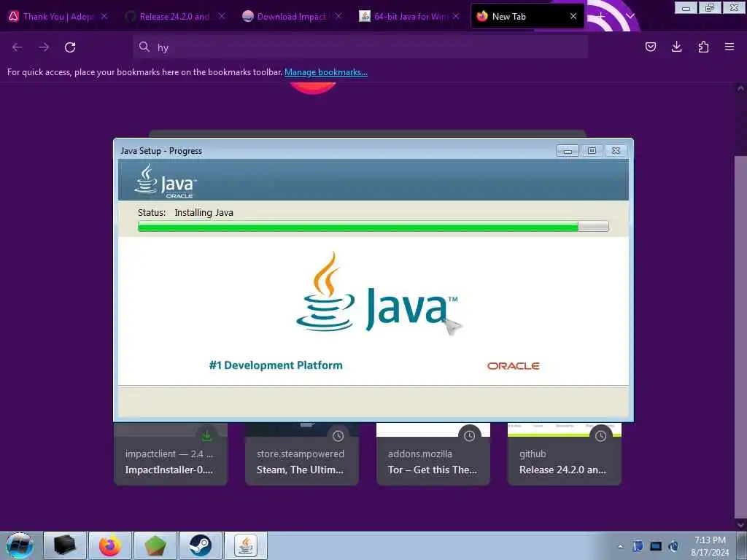The width and height of the screenshot is (747, 560).
Task: Close the 64-bit Java tab
Action: 456,17
